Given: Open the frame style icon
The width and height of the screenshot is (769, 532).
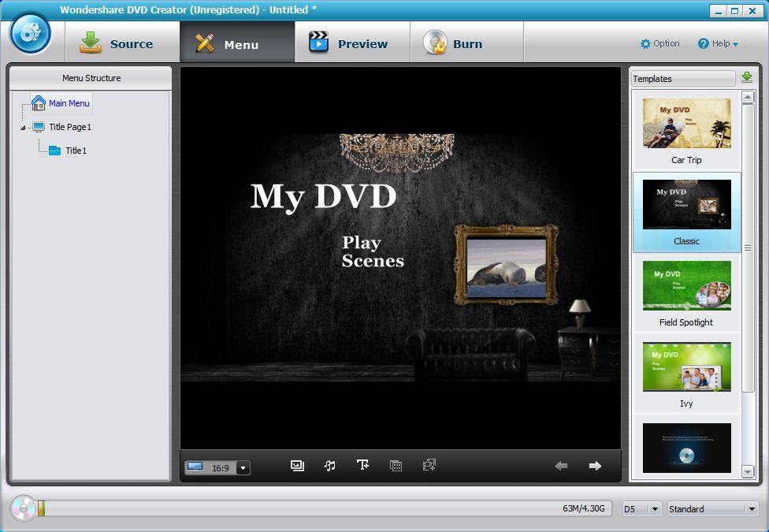Looking at the screenshot, I should click(x=396, y=465).
